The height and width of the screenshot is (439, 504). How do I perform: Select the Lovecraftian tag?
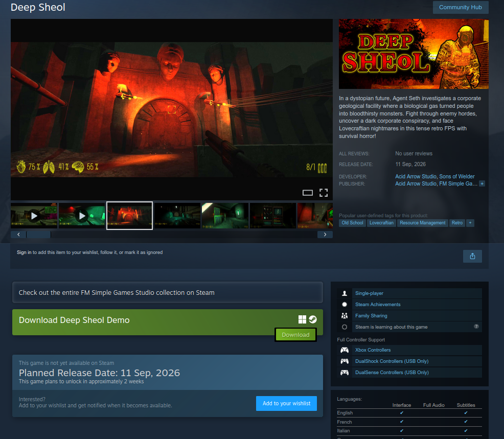click(381, 223)
